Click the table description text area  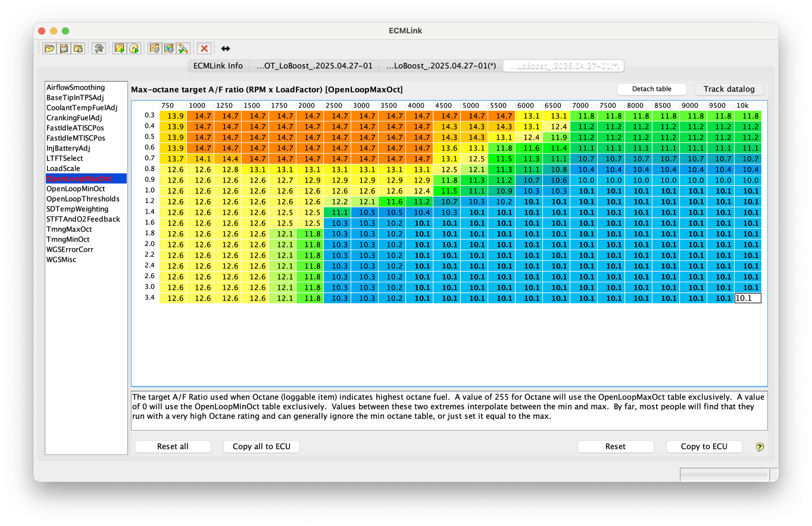pos(449,411)
